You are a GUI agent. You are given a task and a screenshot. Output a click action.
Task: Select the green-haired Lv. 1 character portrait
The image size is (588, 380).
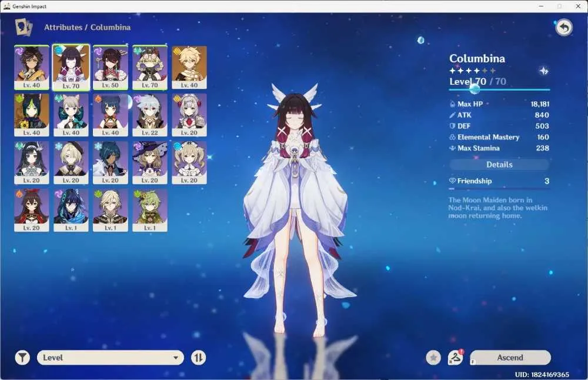tap(149, 210)
